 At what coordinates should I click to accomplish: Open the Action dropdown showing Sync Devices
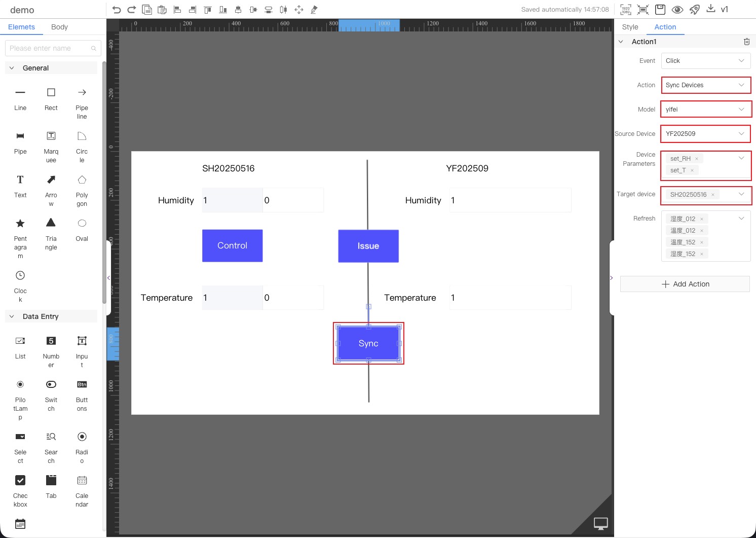[705, 85]
